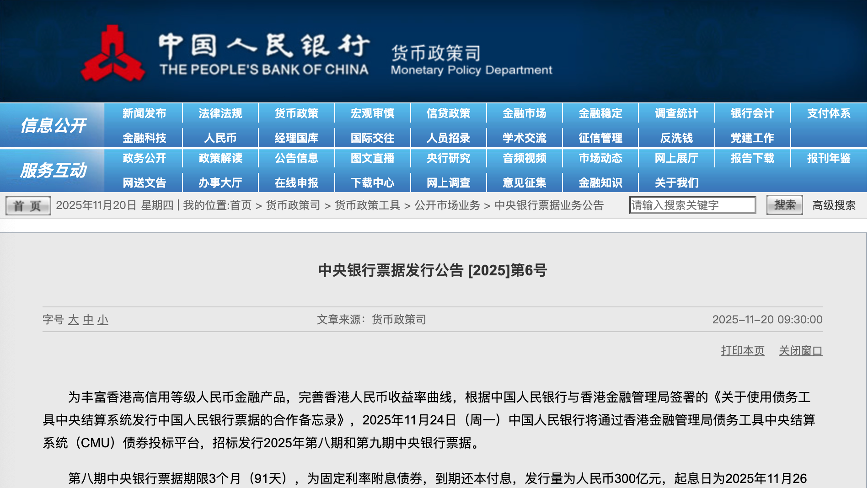Click 中央银行票据业务公告 breadcrumb link

[549, 205]
